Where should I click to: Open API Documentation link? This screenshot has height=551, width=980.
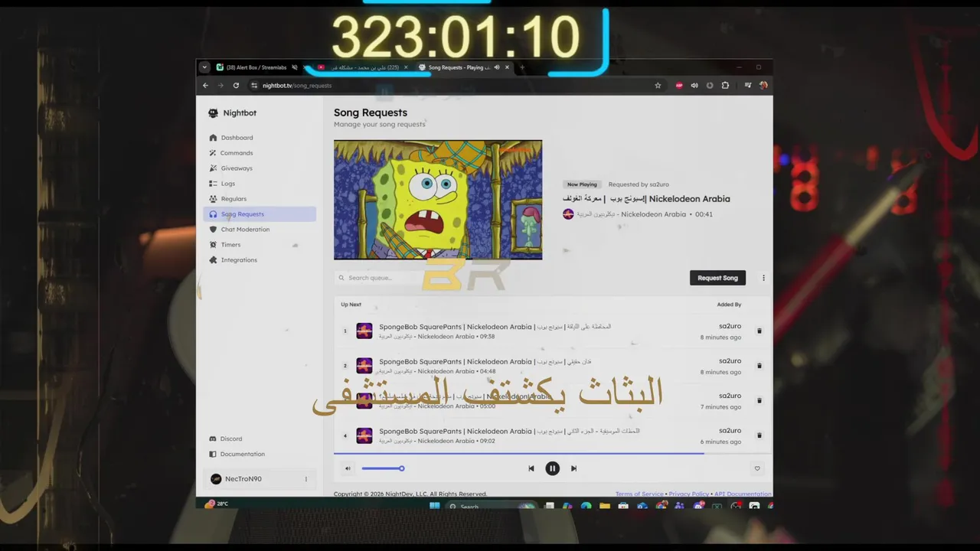coord(743,494)
